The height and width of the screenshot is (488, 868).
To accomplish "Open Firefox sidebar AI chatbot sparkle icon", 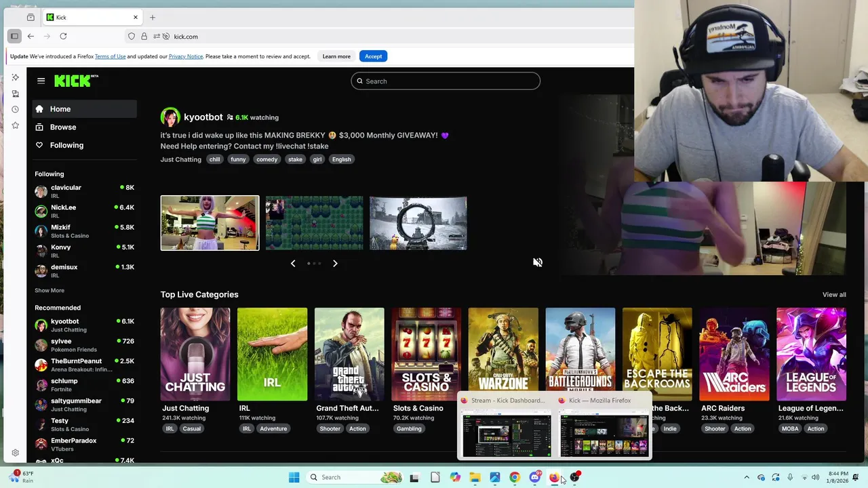I will 15,77.
